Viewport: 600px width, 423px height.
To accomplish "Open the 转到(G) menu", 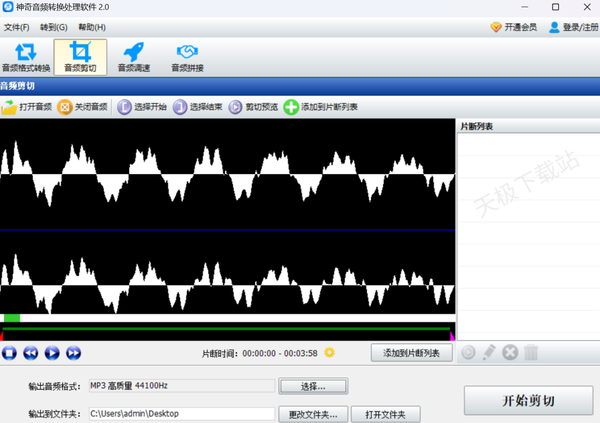I will [55, 26].
